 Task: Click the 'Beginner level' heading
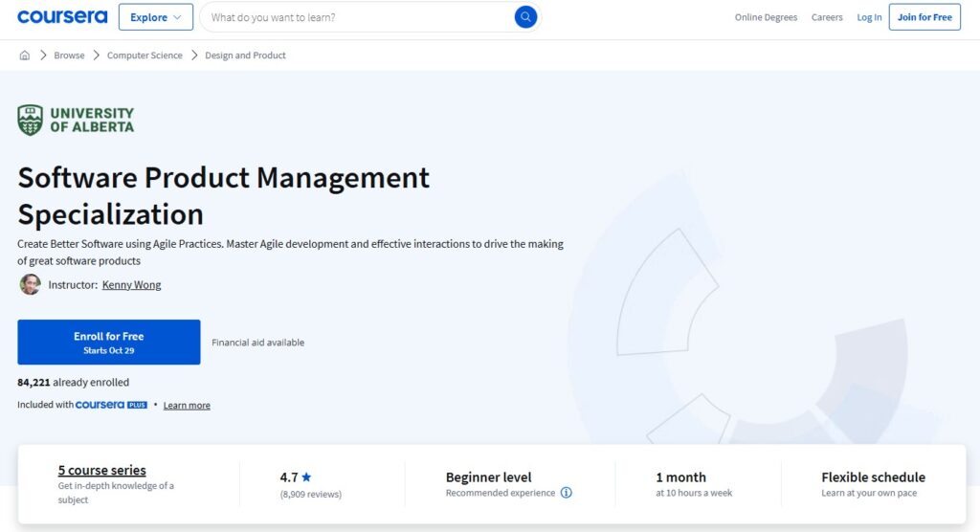488,477
